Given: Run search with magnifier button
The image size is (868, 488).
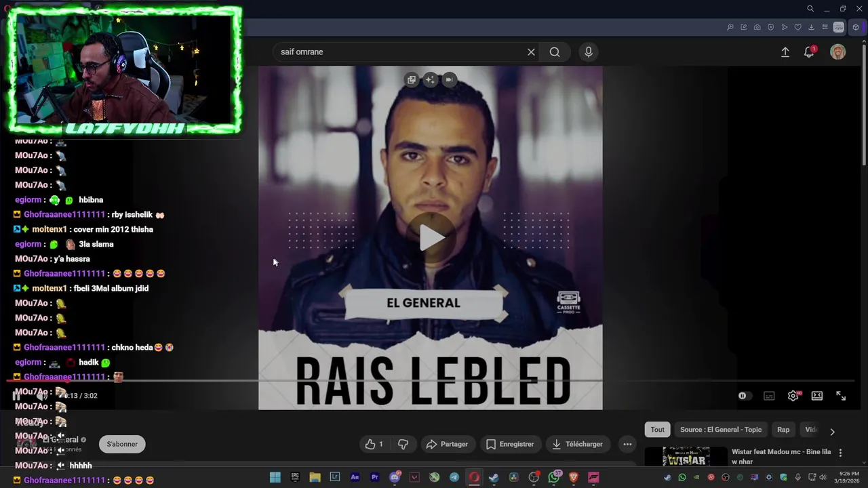Looking at the screenshot, I should (x=555, y=52).
